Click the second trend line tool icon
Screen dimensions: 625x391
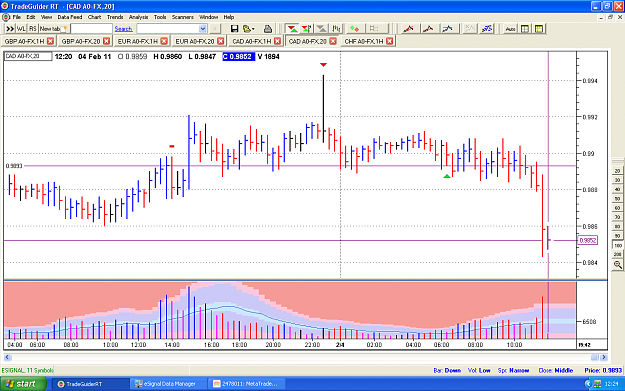click(x=428, y=29)
